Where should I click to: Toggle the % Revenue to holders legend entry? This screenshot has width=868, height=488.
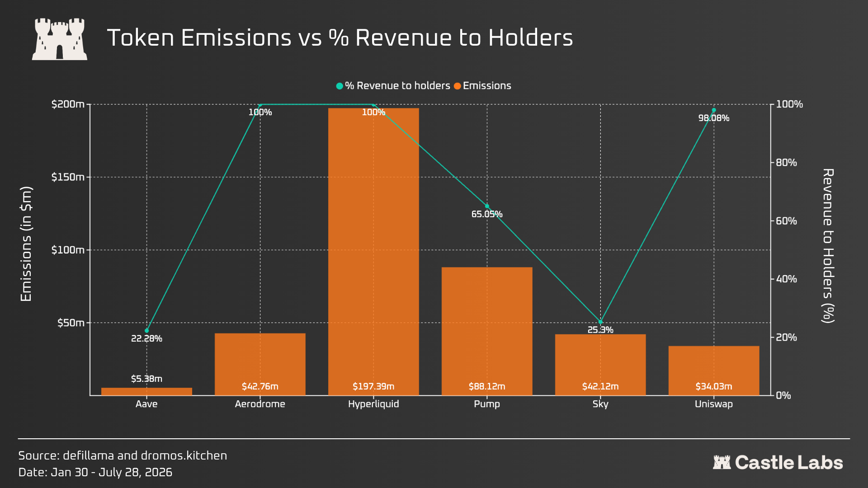tap(393, 86)
